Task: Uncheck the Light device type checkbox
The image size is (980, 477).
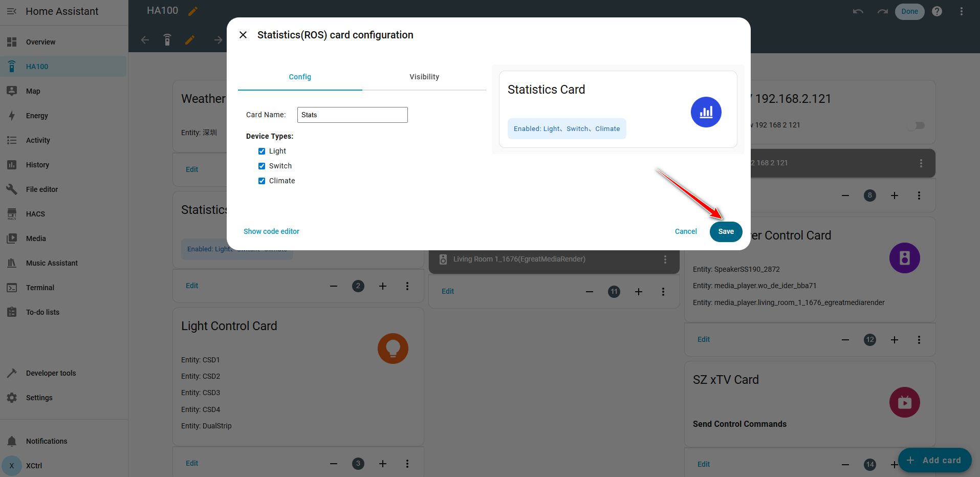Action: pyautogui.click(x=262, y=151)
